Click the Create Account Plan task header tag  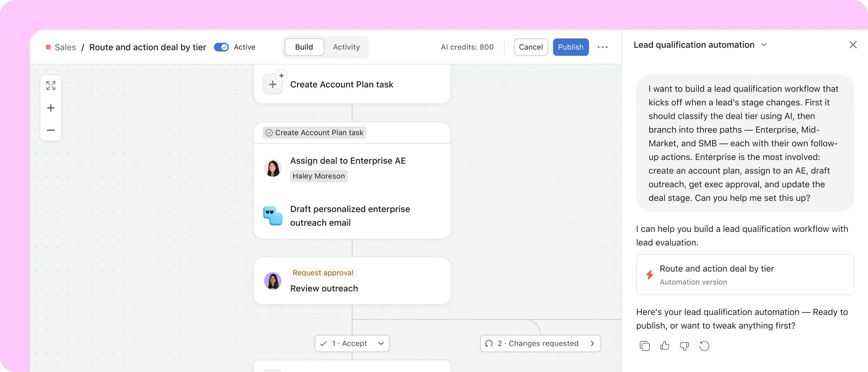point(315,133)
